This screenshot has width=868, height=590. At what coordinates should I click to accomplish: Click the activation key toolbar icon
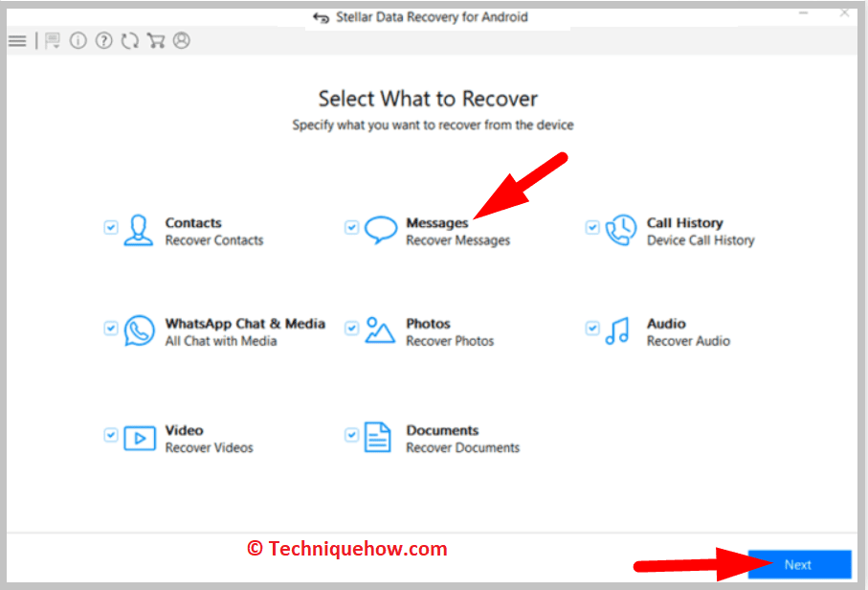(53, 41)
